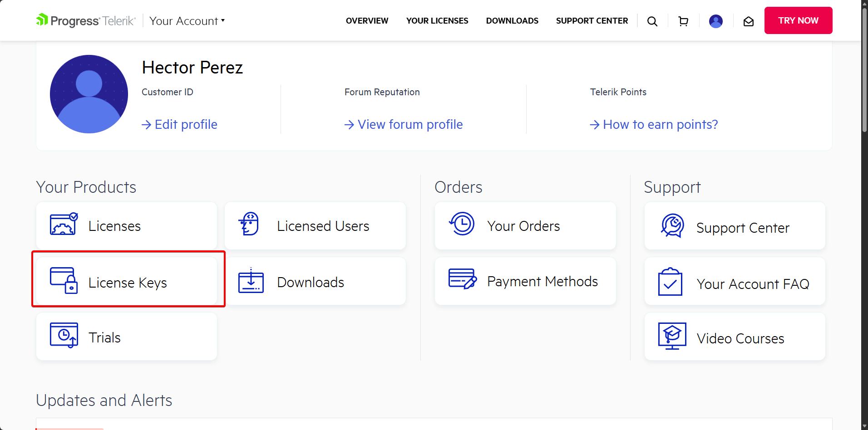Open the License Keys card label
868x430 pixels.
(128, 283)
